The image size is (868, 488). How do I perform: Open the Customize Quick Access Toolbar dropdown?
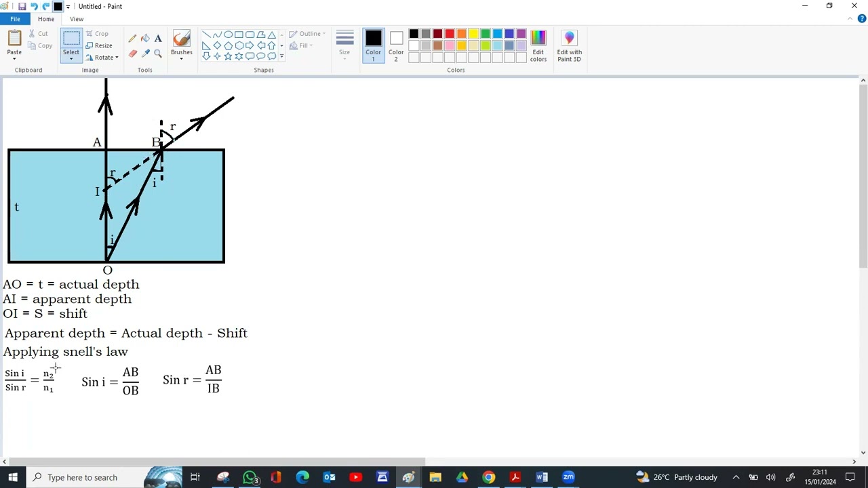click(68, 6)
